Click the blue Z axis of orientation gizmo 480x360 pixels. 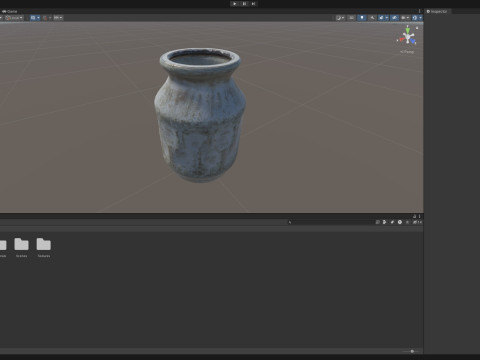point(413,41)
